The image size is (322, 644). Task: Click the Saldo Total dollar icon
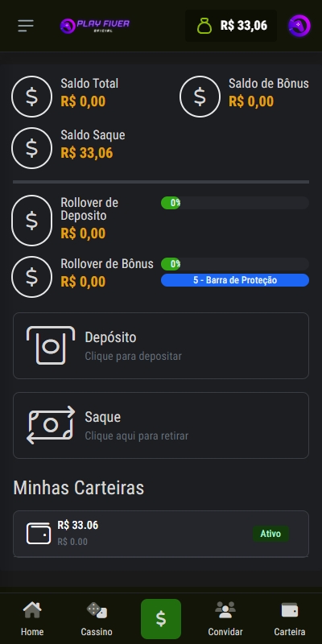tap(31, 97)
